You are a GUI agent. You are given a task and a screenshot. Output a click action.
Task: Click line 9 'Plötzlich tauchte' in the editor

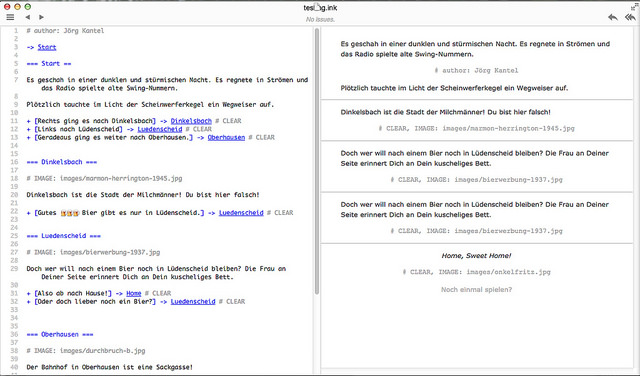pyautogui.click(x=150, y=105)
